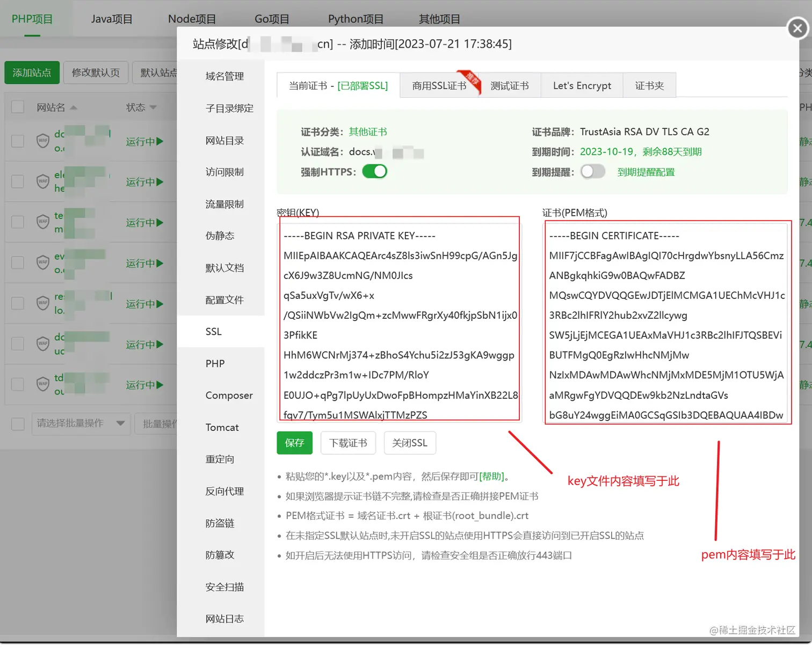
Task: Select the PHP项目 tab
Action: [32, 19]
